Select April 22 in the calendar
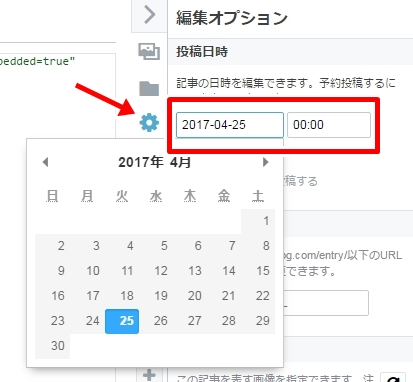The height and width of the screenshot is (382, 413). point(258,296)
